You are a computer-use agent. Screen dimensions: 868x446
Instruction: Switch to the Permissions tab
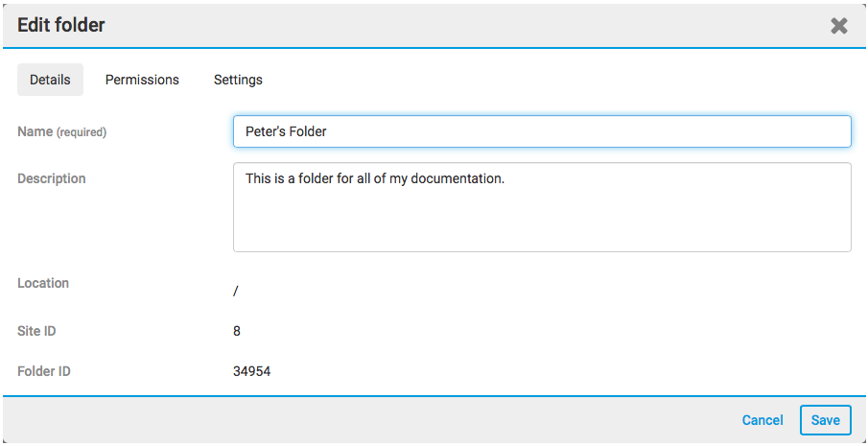(x=142, y=80)
